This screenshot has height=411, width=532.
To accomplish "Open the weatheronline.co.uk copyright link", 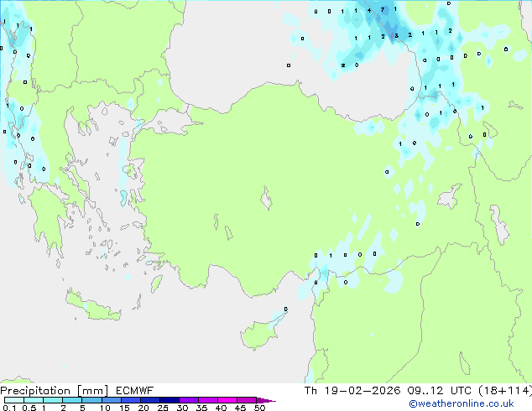I will point(461,403).
